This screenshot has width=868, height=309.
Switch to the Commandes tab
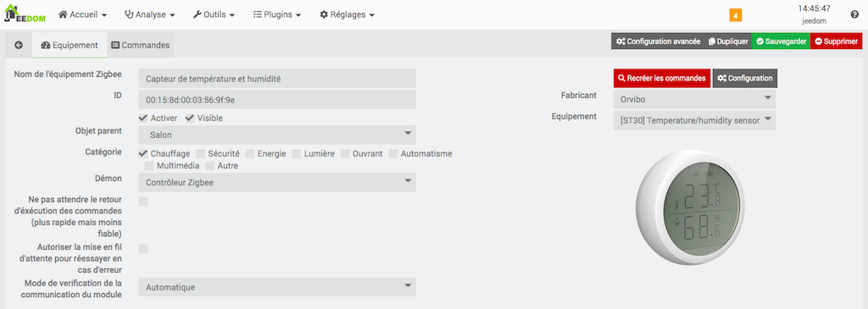141,46
